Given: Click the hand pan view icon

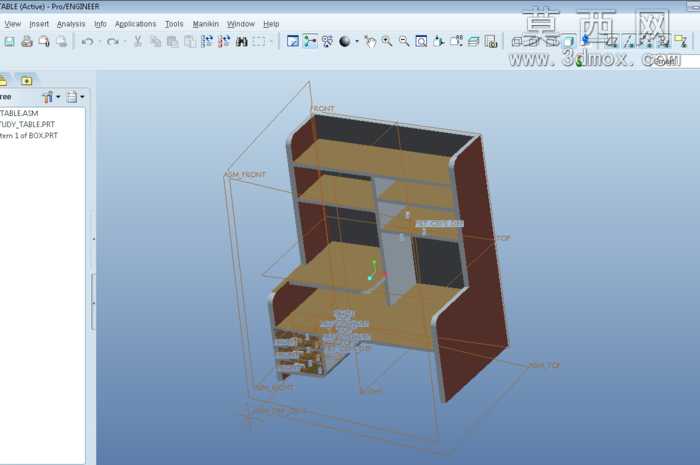Looking at the screenshot, I should (x=370, y=42).
